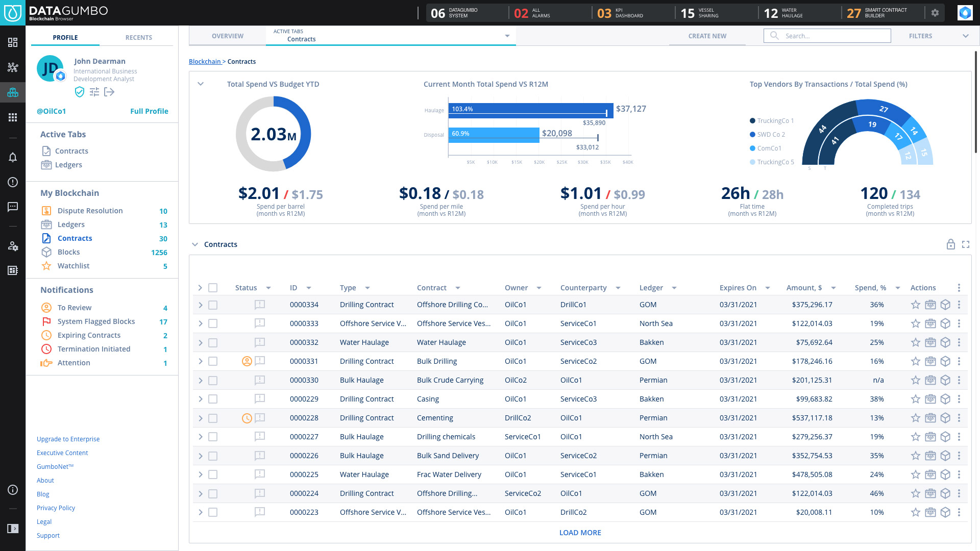Switch to the Profile tab
This screenshot has height=551, width=980.
[x=65, y=38]
